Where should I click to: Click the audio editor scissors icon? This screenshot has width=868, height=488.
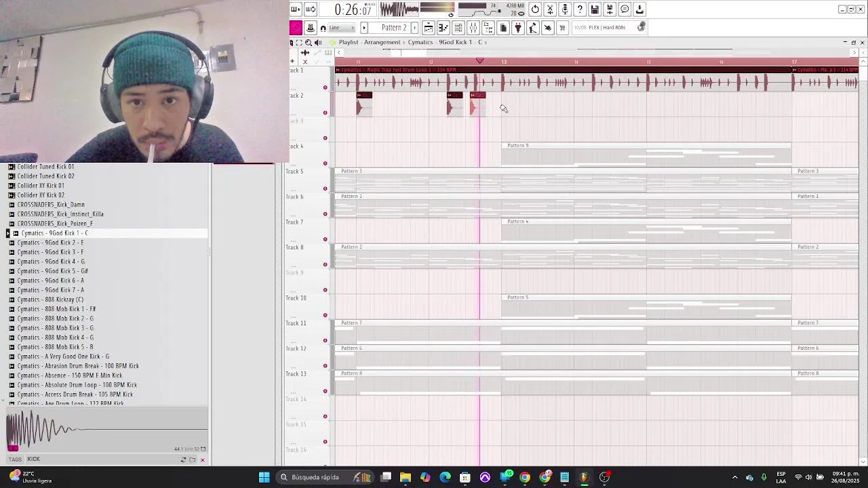550,9
